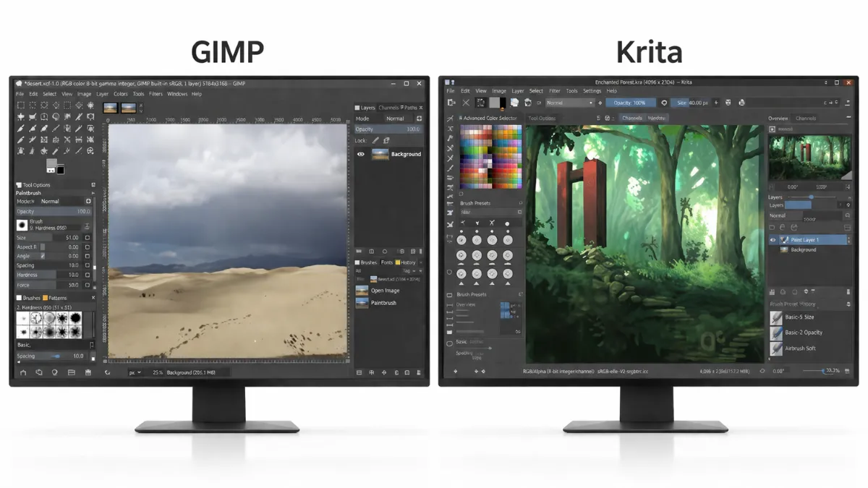Hide the Background layer in GIMP
Screen dimensions: 868x488
point(361,154)
